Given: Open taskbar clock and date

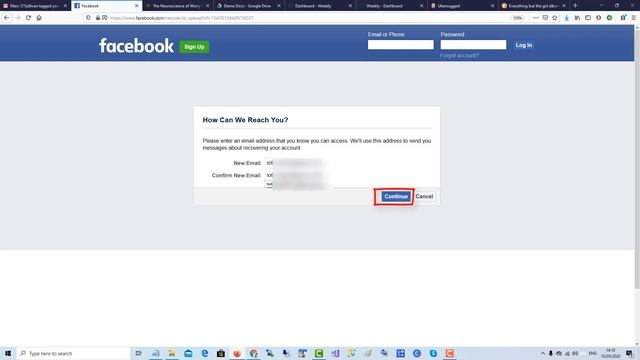Looking at the screenshot, I should pyautogui.click(x=611, y=353).
